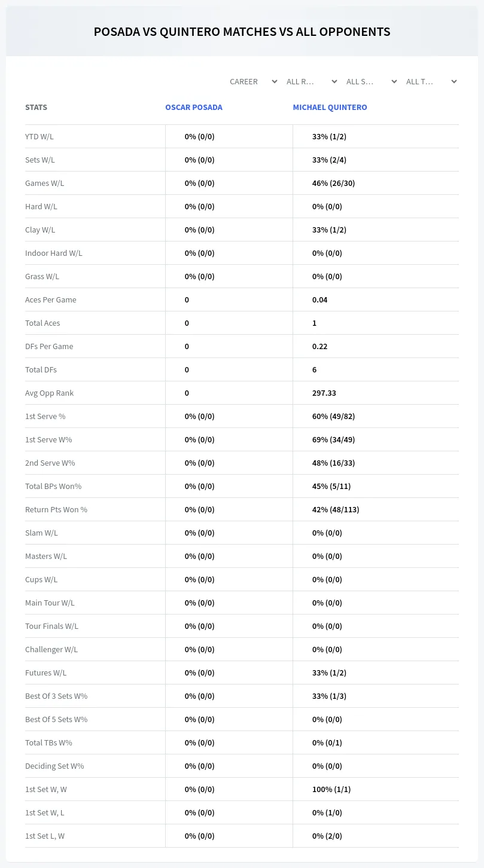Click Quintero's 1st Set W, W 100% (1/1)

pyautogui.click(x=331, y=789)
